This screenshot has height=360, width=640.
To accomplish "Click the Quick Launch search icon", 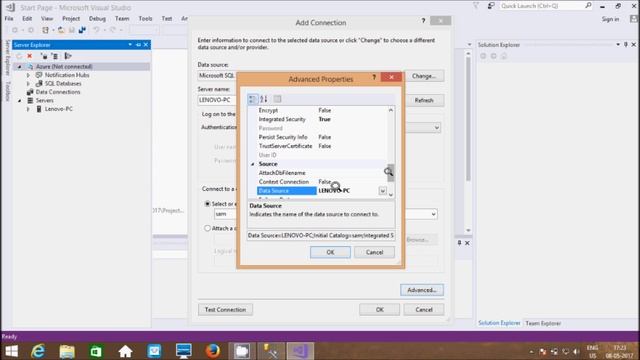I will tap(588, 6).
